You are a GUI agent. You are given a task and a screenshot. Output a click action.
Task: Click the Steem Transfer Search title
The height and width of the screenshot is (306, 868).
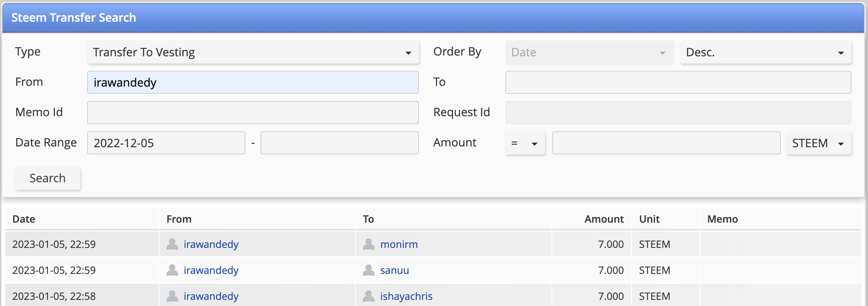[74, 18]
